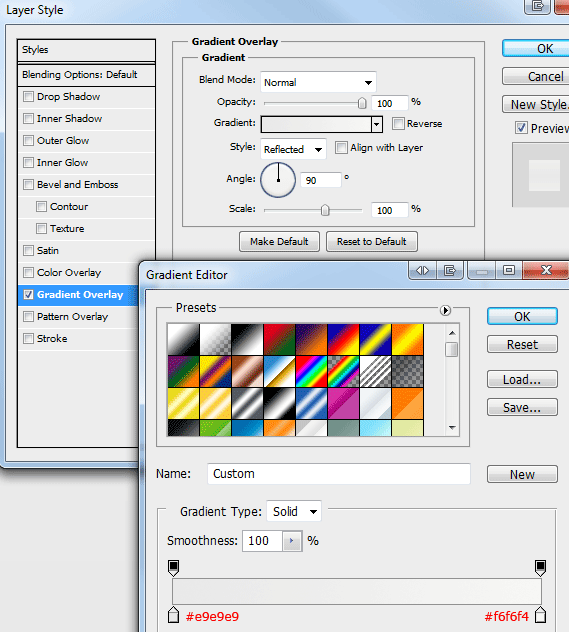Select the Stroke style entry
Viewport: 569px width, 632px height.
pos(52,339)
